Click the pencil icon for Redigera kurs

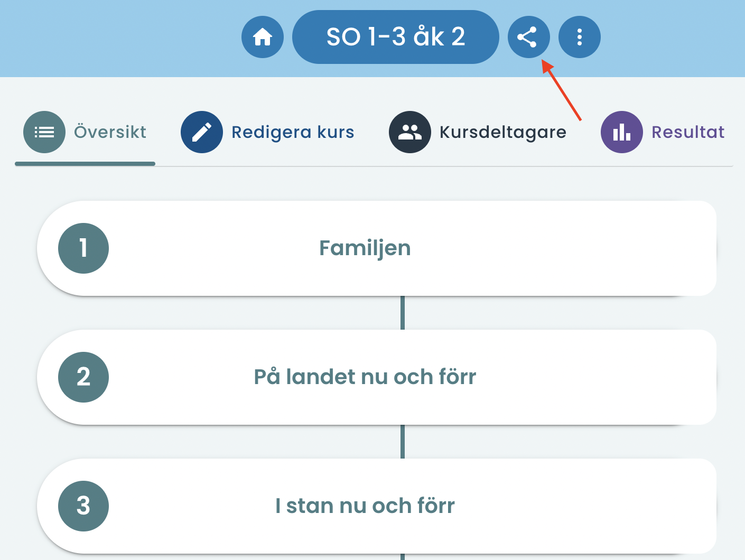tap(202, 132)
